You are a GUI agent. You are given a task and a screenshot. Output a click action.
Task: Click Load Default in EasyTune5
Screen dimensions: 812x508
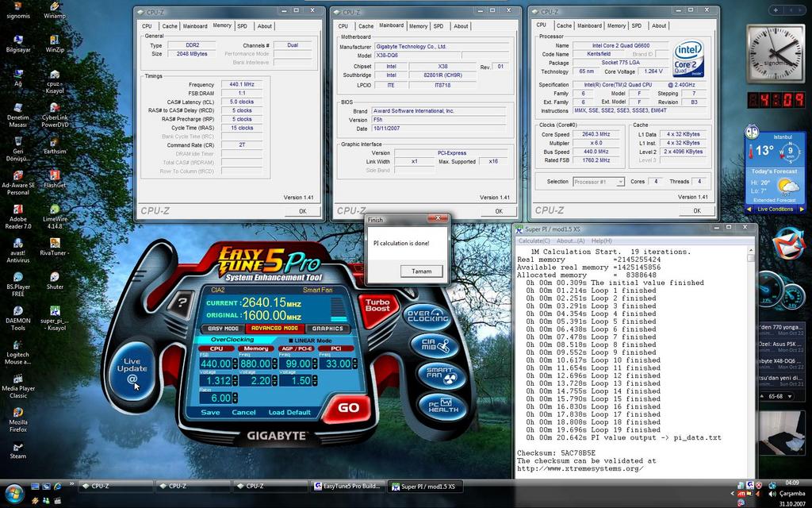pyautogui.click(x=289, y=413)
